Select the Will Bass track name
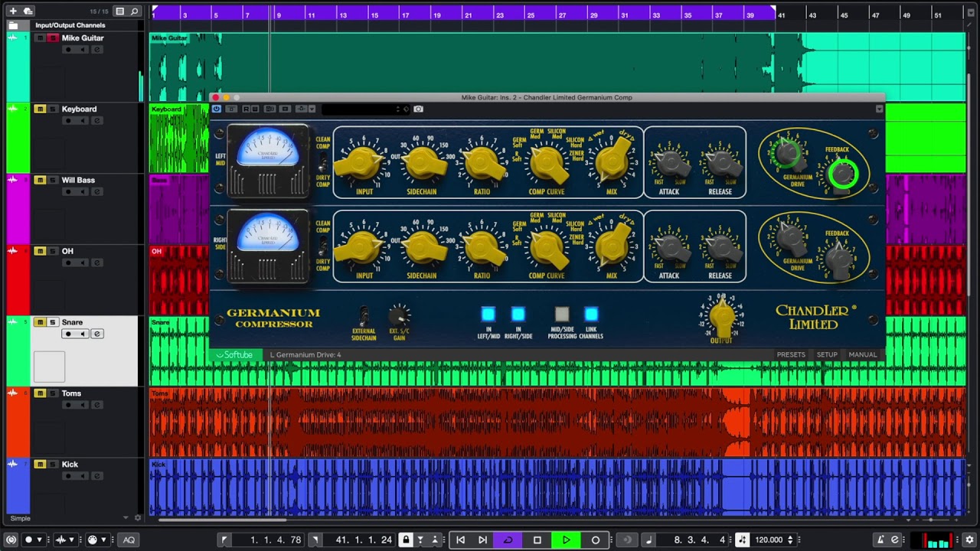 coord(78,181)
